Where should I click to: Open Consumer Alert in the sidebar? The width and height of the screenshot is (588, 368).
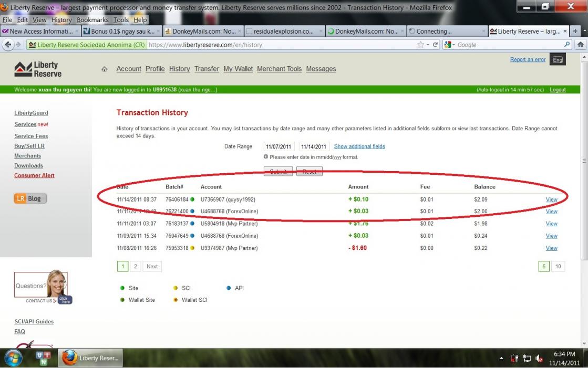(x=34, y=175)
